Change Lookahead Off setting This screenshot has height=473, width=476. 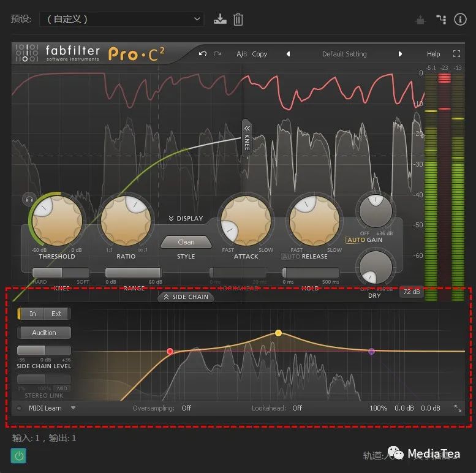pyautogui.click(x=297, y=408)
